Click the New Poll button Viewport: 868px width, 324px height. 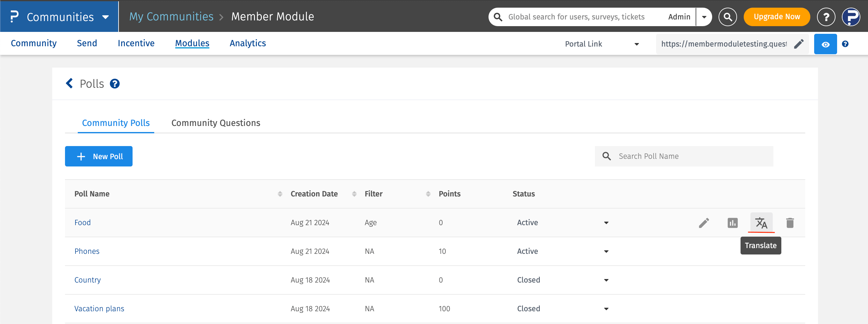[x=98, y=156]
